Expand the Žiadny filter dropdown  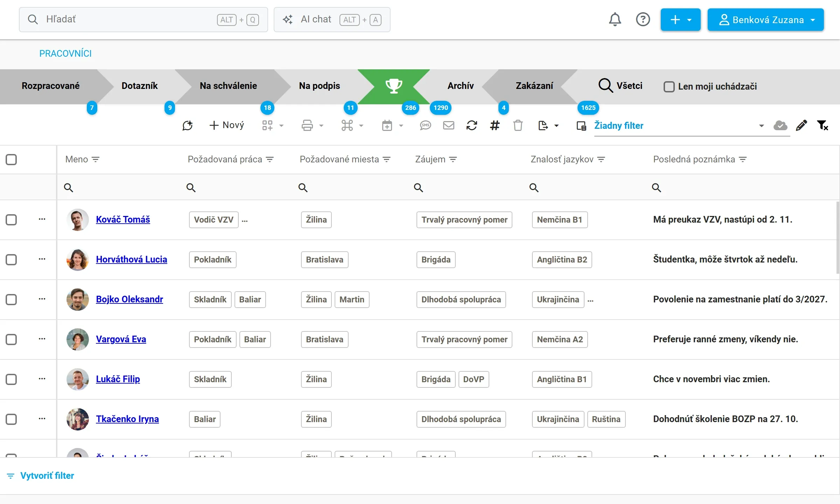[761, 126]
